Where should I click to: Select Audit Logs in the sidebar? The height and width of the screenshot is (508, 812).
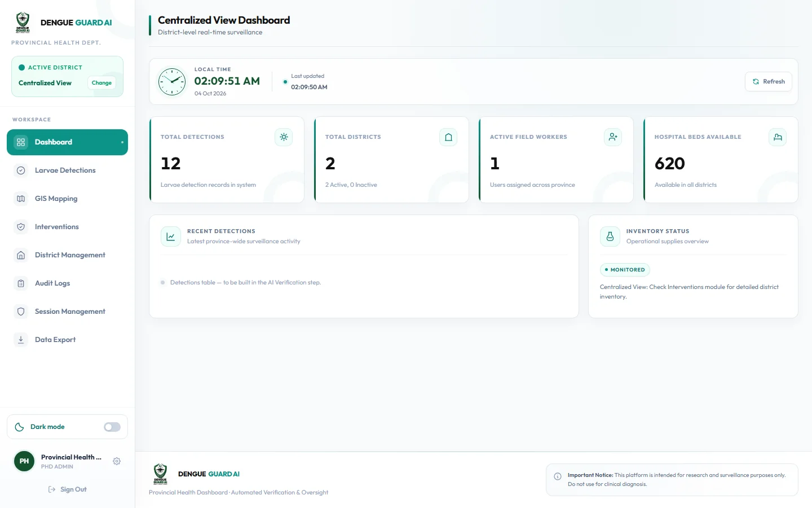click(x=67, y=283)
